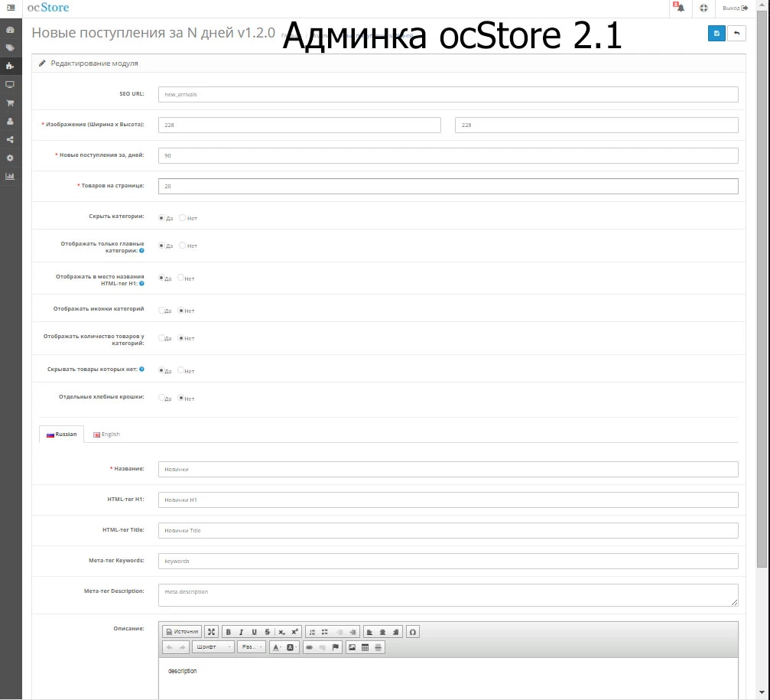Insert a special character (omega)
Screen dimensions: 770x700
[413, 632]
